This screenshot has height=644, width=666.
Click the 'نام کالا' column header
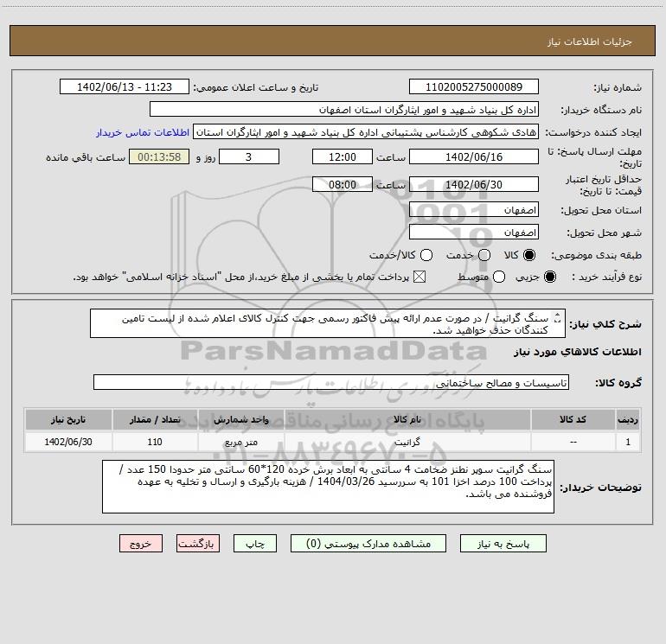[407, 419]
